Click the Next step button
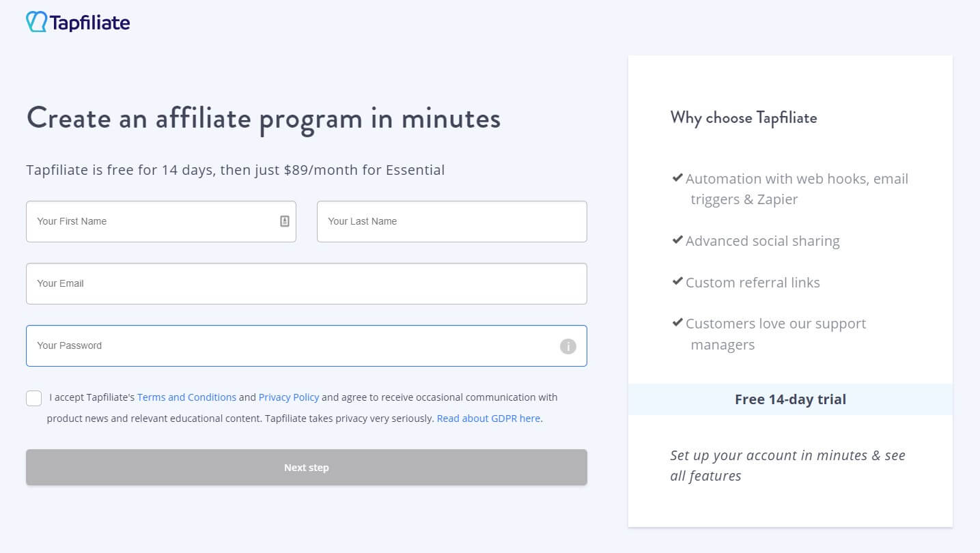Screen dimensions: 980x553 tap(307, 468)
